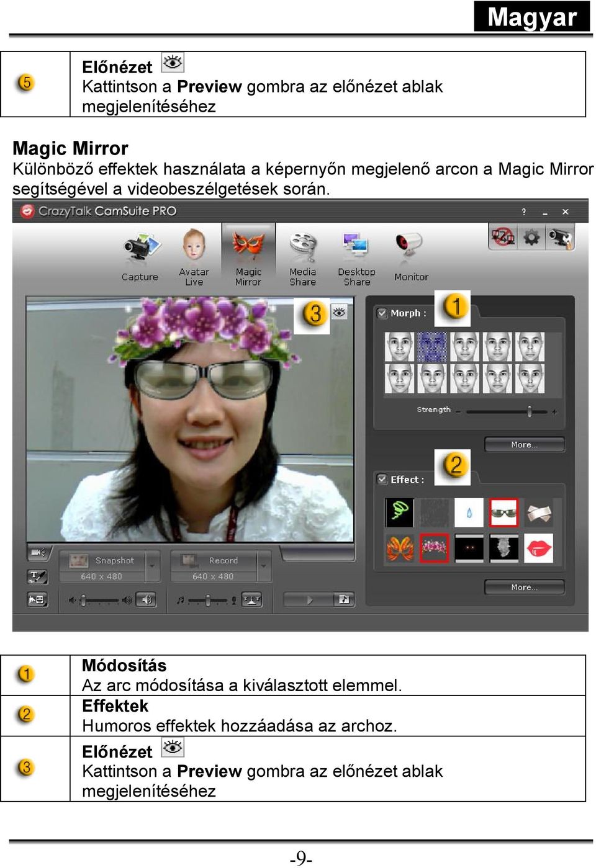Screen dimensions: 596x868
Task: Adjust the speaker volume slider
Action: [100, 600]
